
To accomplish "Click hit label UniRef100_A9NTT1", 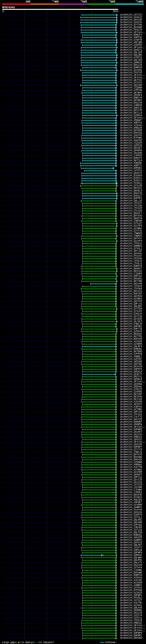I will [x=131, y=165].
